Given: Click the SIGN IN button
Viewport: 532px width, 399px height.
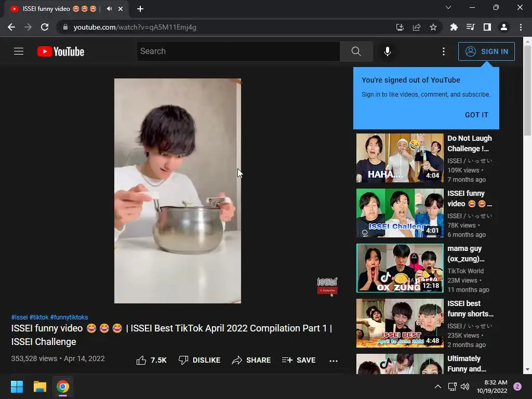Looking at the screenshot, I should [x=486, y=51].
